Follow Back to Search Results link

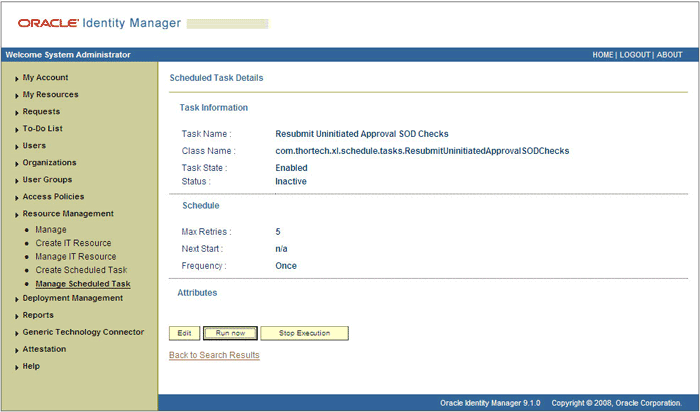pyautogui.click(x=214, y=355)
